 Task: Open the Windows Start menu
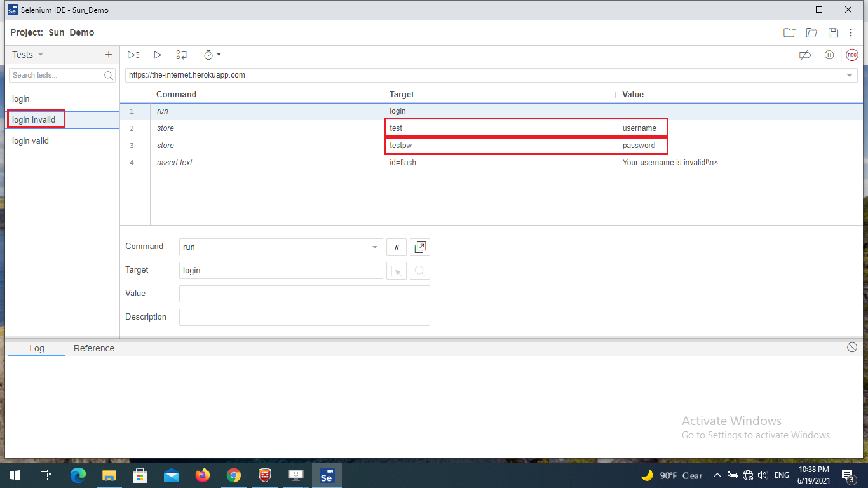pos(15,475)
